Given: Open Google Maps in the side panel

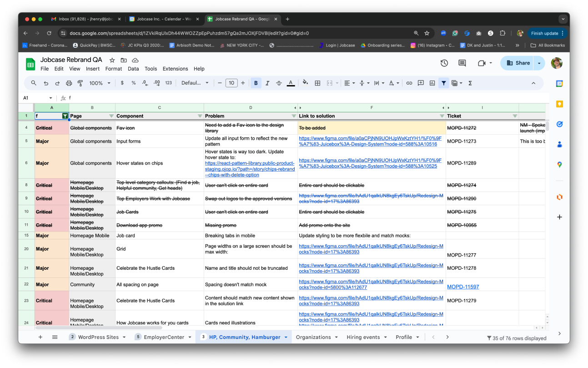Looking at the screenshot, I should tap(559, 165).
